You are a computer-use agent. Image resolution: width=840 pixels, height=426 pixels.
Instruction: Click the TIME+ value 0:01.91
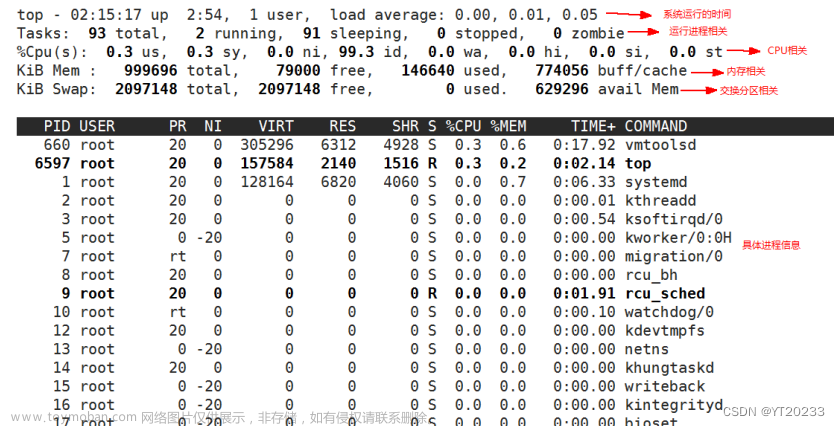pyautogui.click(x=584, y=293)
